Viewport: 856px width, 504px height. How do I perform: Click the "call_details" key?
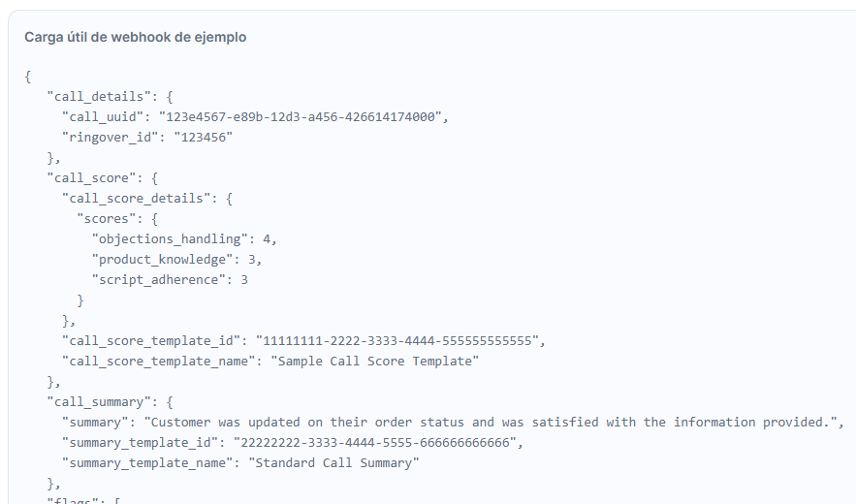click(98, 97)
